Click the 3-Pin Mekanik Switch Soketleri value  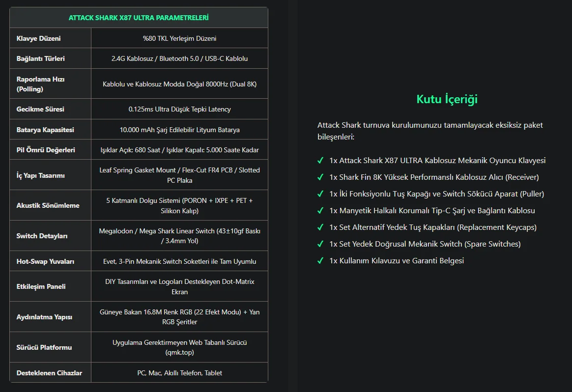[179, 261]
